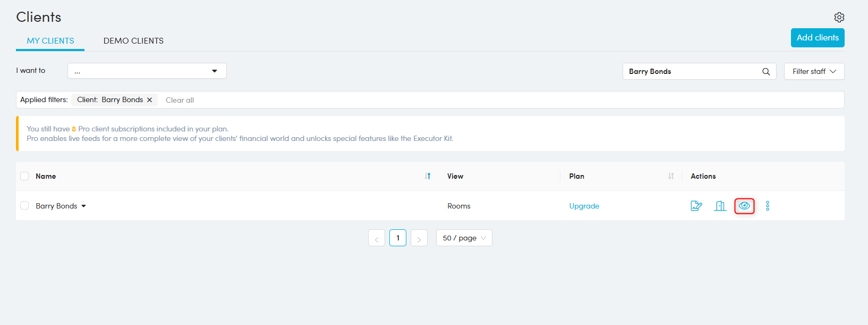Click the door icon in Actions
The width and height of the screenshot is (868, 325).
720,206
